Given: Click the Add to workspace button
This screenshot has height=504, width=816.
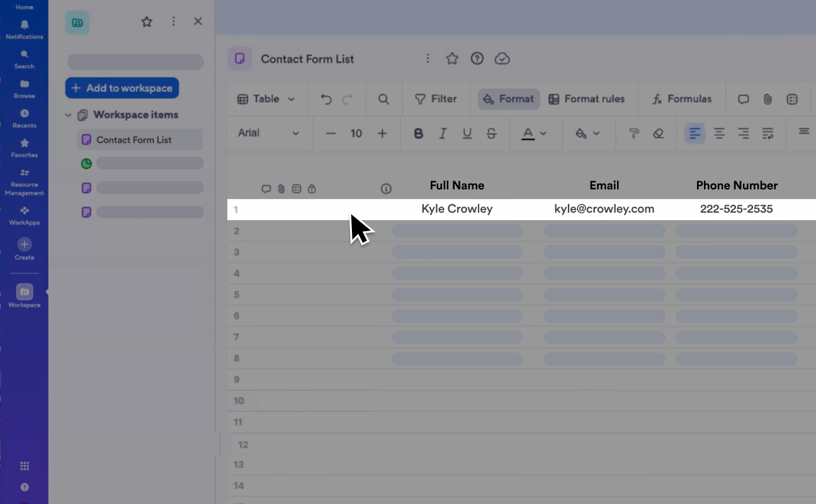Looking at the screenshot, I should [122, 88].
